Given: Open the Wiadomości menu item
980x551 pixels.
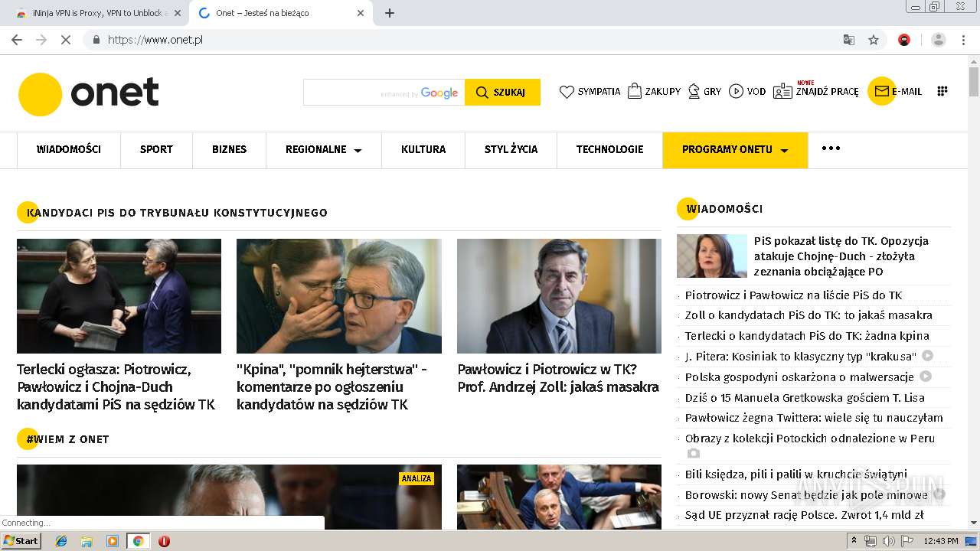Looking at the screenshot, I should (x=69, y=149).
